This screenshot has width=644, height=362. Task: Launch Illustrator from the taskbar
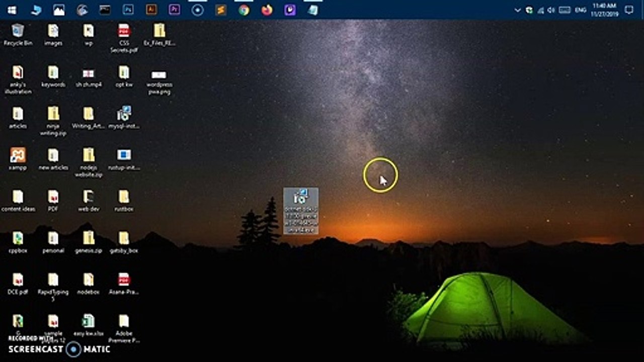151,10
